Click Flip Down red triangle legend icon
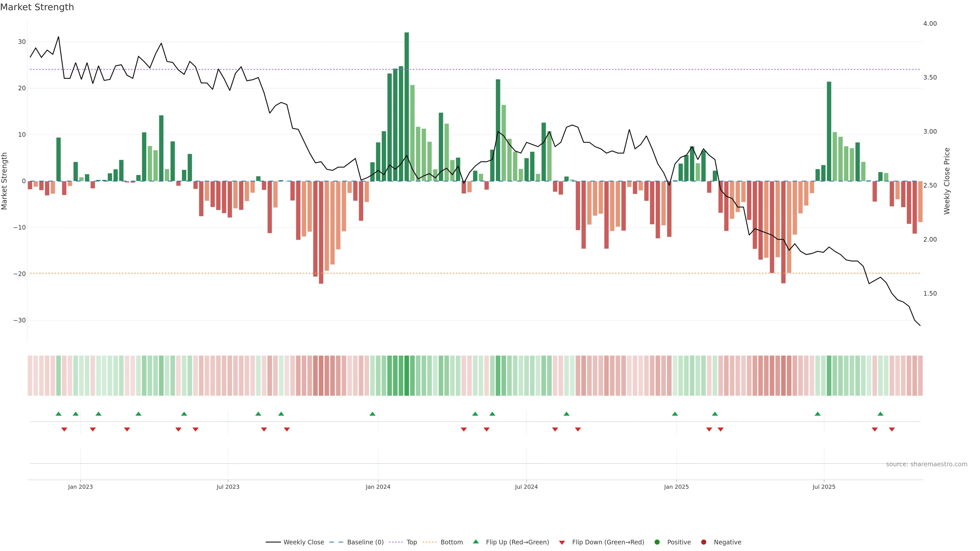 562,542
